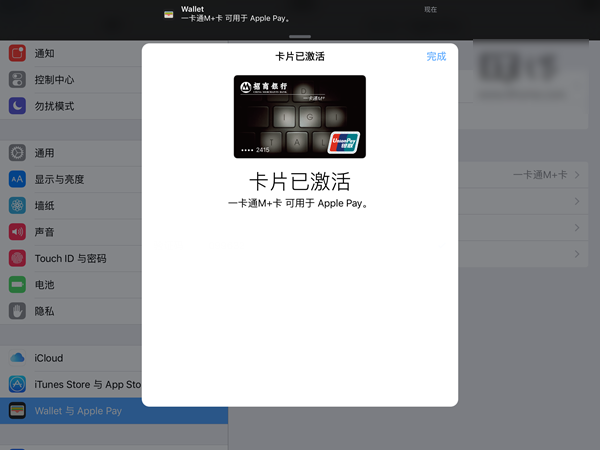Tap the iCloud cloud icon
This screenshot has width=600, height=450.
point(17,358)
